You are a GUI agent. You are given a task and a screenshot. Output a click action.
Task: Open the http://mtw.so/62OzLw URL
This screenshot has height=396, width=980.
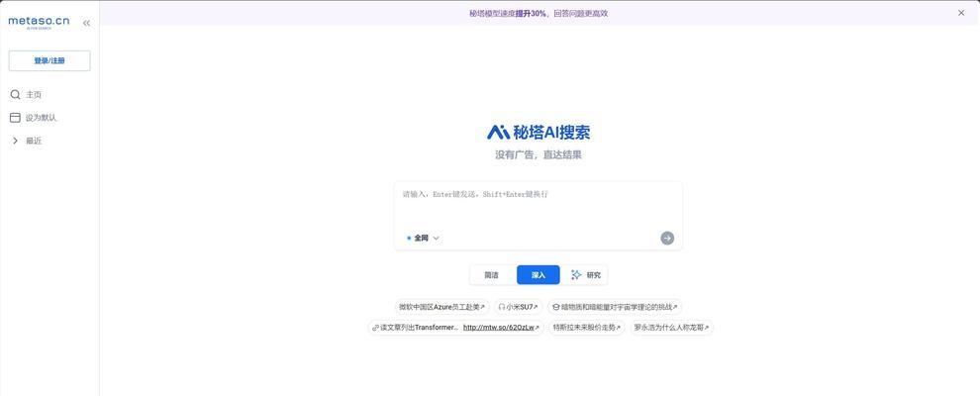(499, 328)
